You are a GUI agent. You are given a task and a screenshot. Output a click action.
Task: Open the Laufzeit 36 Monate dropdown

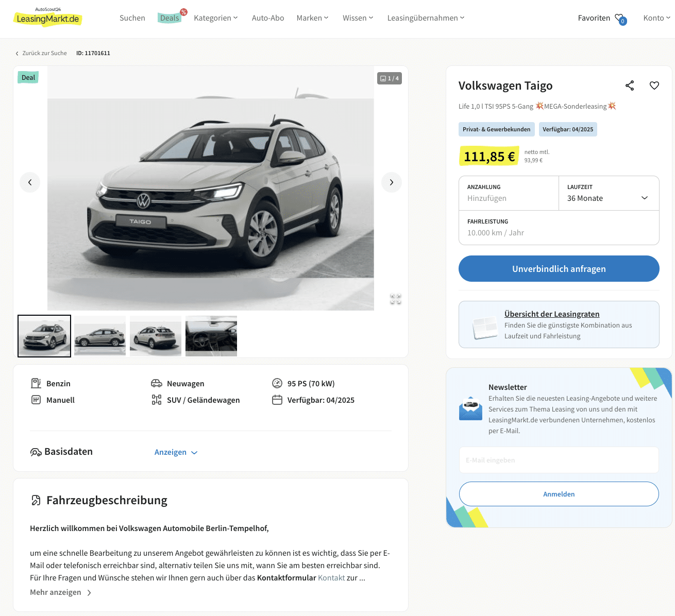click(x=609, y=193)
